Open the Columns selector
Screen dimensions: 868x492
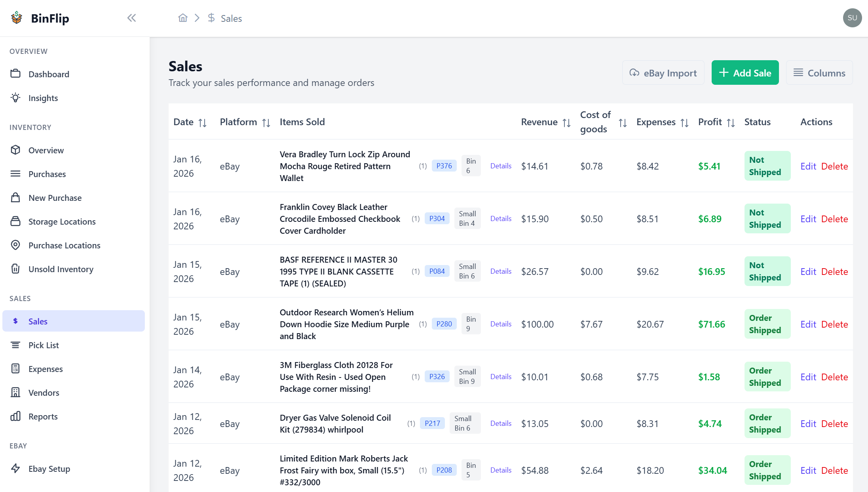819,72
